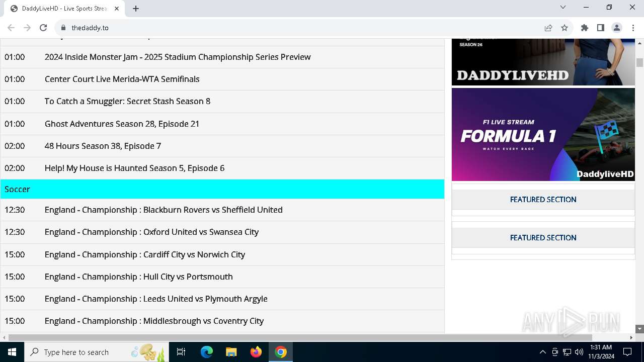Focus the address bar showing thedaddy.to

tap(302, 28)
